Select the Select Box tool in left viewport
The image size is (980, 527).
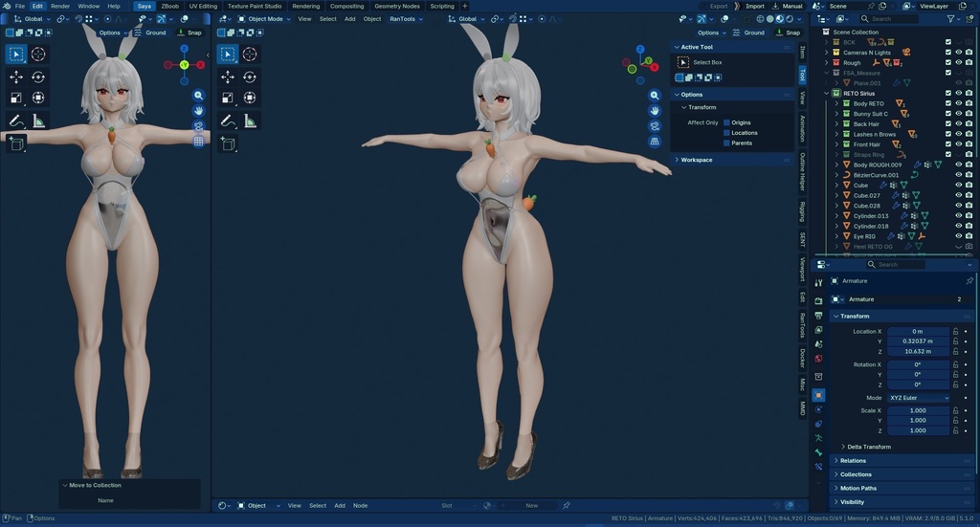pyautogui.click(x=16, y=55)
